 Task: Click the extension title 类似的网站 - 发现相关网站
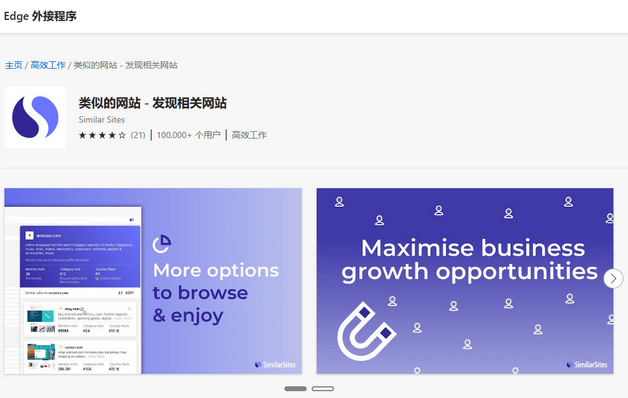click(x=153, y=103)
